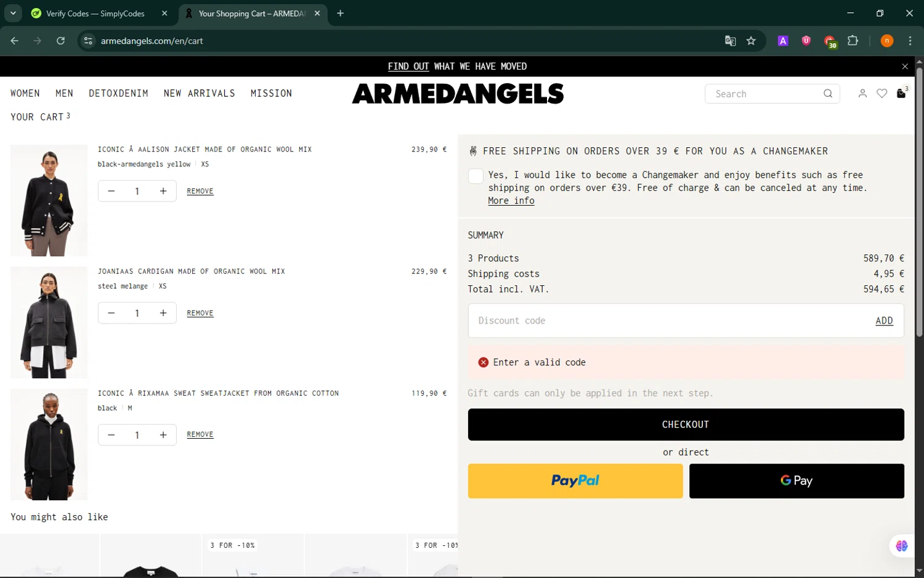The width and height of the screenshot is (924, 578).
Task: Open the chat assistant bubble icon
Action: point(902,546)
